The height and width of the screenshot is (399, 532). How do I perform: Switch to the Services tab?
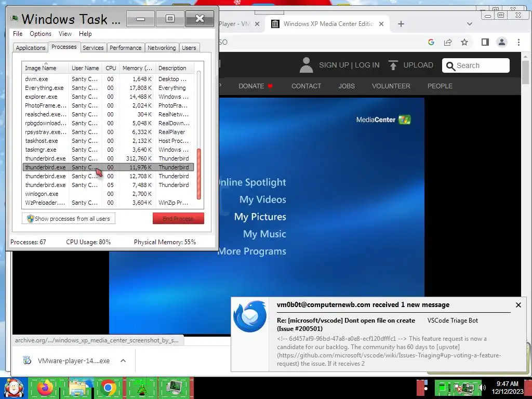(93, 48)
